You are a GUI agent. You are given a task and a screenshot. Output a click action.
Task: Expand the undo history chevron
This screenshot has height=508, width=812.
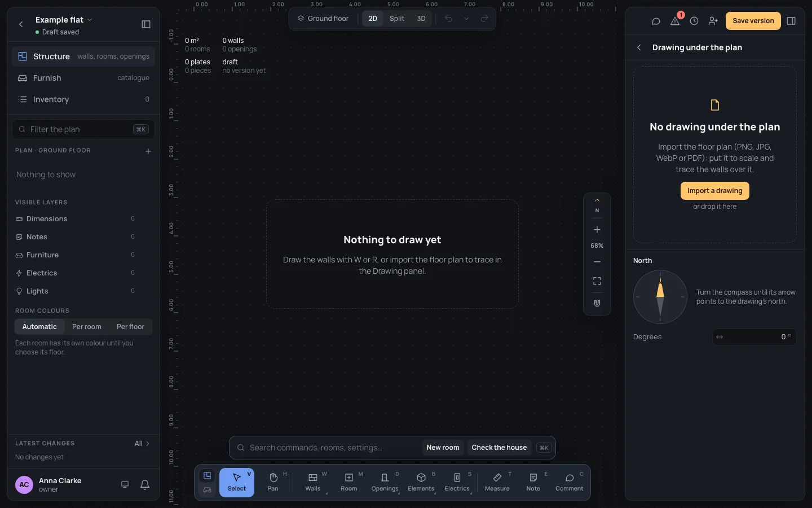tap(466, 19)
